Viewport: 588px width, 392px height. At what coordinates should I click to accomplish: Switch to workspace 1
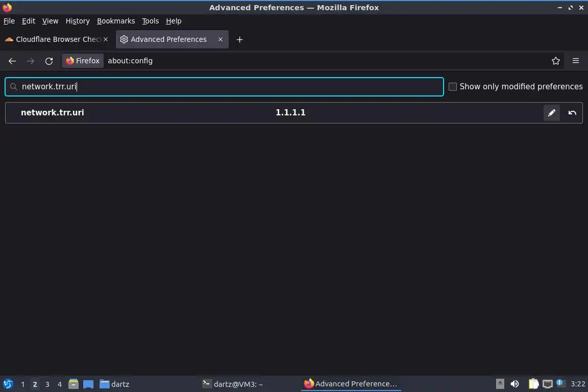tap(23, 384)
